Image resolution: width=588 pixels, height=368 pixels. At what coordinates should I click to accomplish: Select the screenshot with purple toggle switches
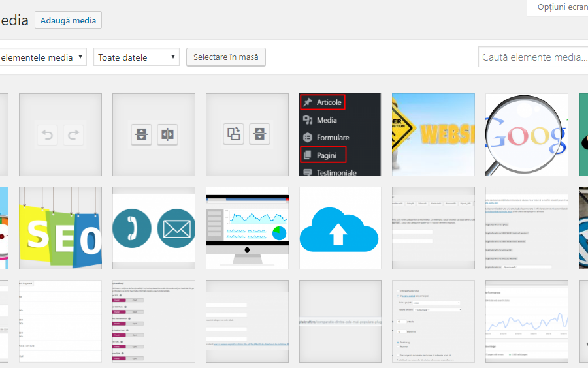tap(154, 321)
